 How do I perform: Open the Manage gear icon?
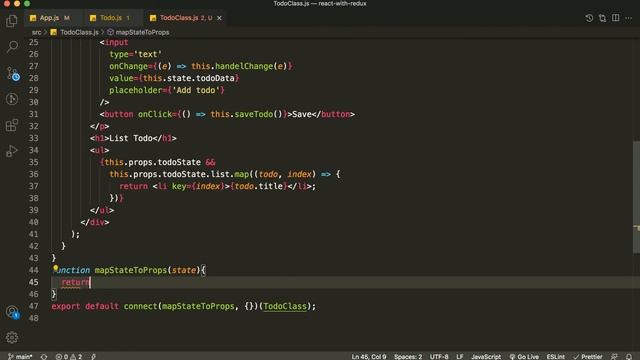12,337
